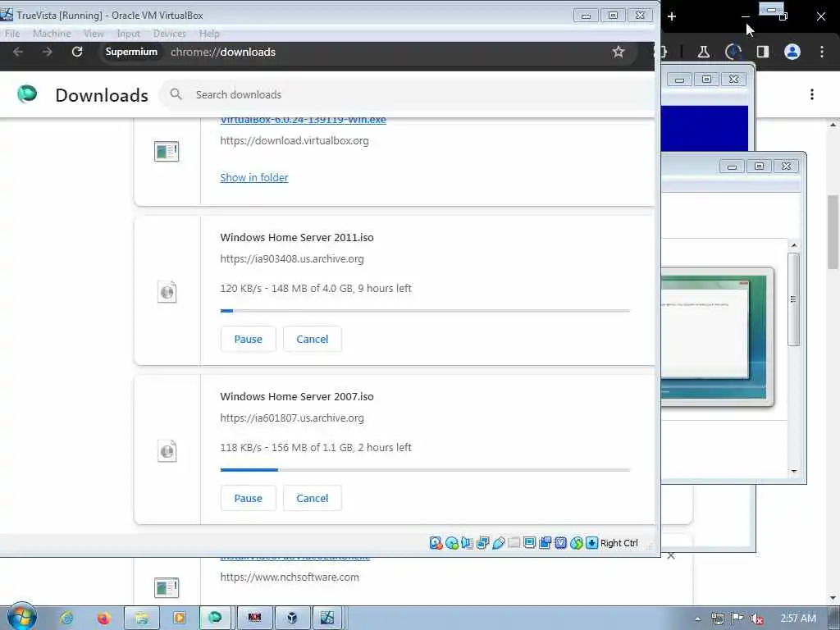Click Show in folder for the VirtualBox installer
This screenshot has height=630, width=840.
click(x=254, y=177)
